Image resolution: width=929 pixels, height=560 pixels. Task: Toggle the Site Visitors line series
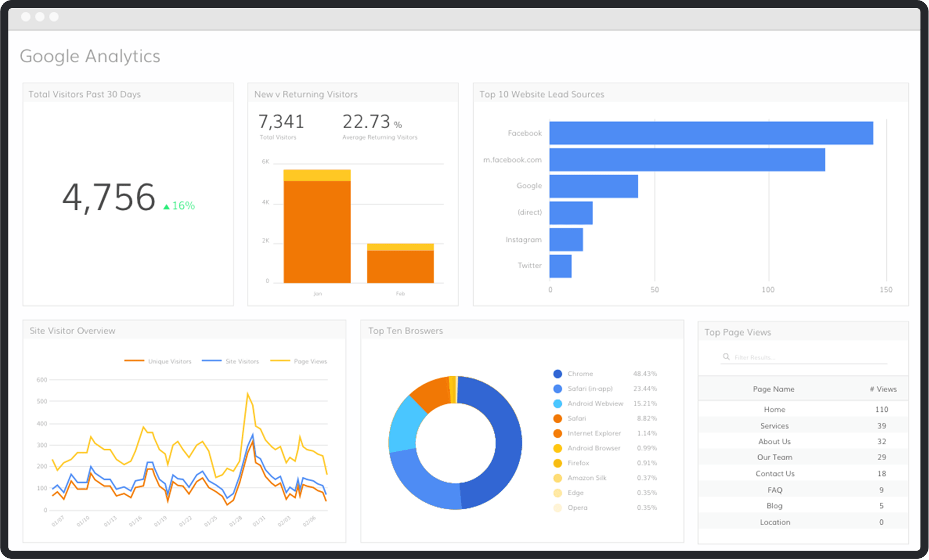[230, 361]
